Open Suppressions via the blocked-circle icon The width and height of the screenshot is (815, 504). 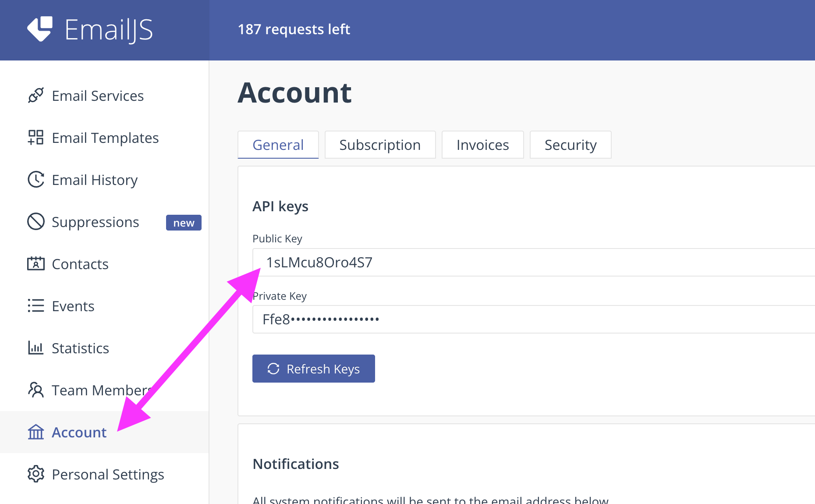click(36, 222)
